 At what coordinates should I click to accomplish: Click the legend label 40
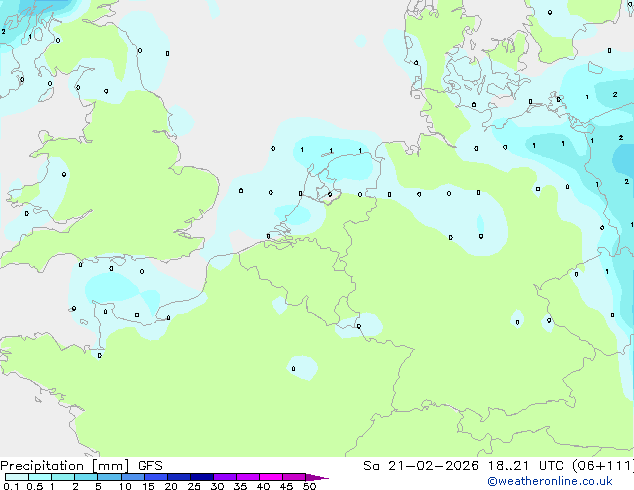[x=263, y=486]
